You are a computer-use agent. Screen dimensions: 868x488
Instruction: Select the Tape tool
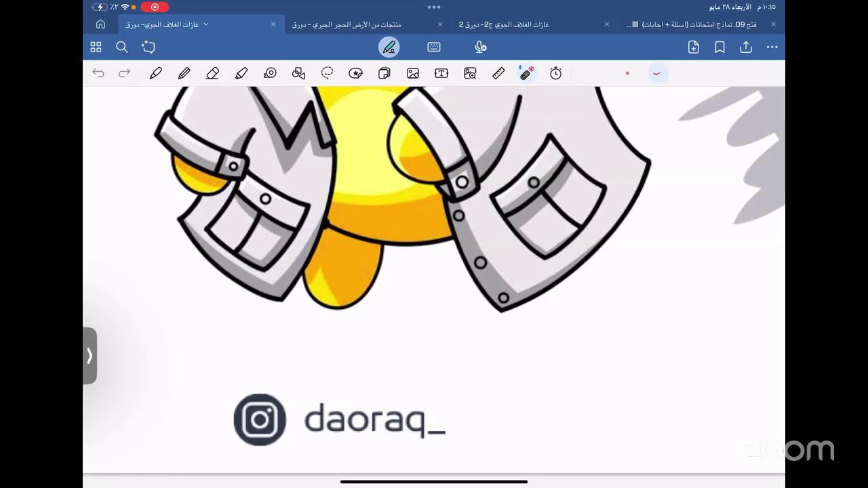click(270, 73)
